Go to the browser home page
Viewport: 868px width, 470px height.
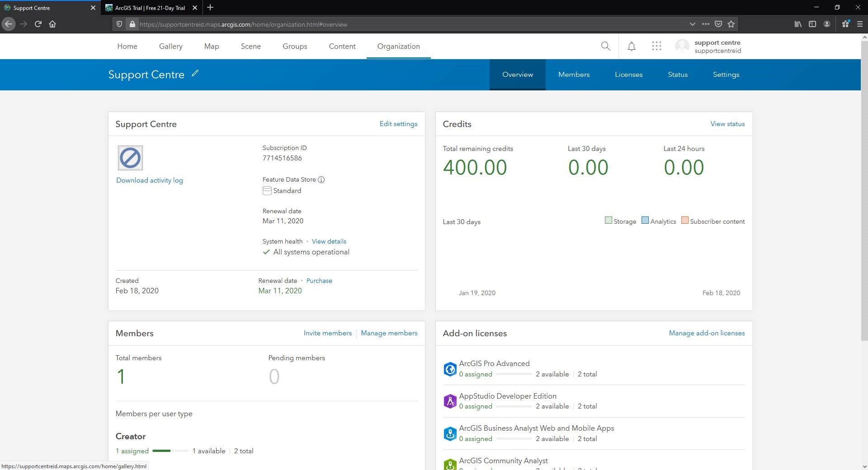[x=52, y=24]
